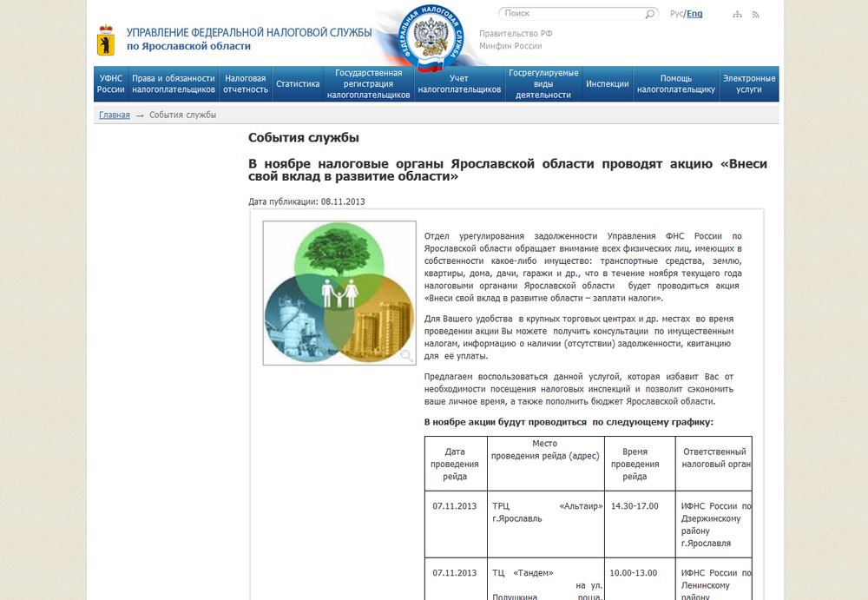
Task: Open Государственная регистрация налогоплательщиков menu
Action: point(369,83)
